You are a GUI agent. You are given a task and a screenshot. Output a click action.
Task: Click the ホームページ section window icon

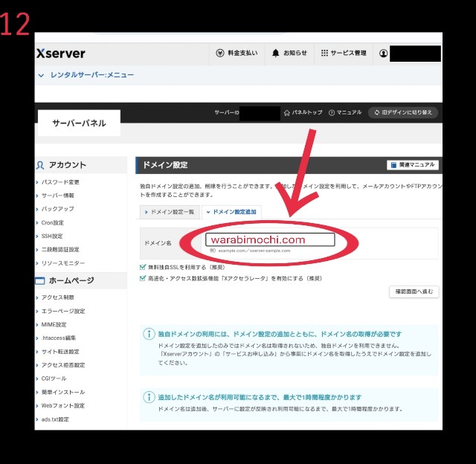click(39, 281)
